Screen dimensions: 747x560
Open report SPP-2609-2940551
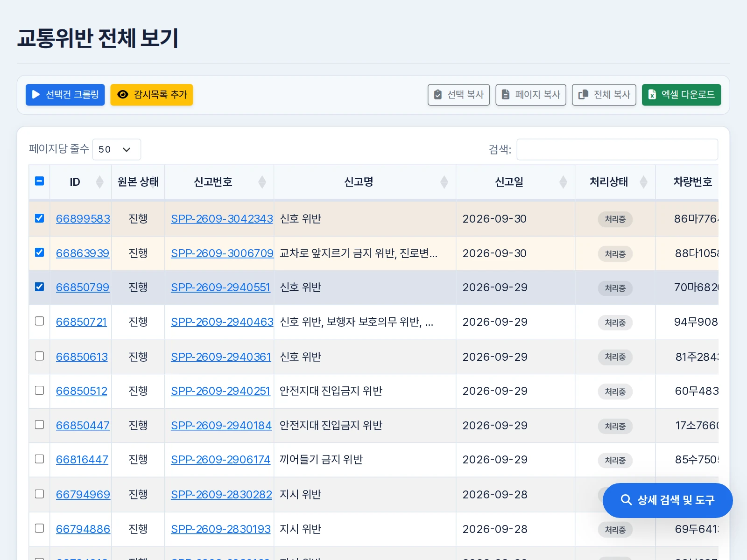[220, 287]
